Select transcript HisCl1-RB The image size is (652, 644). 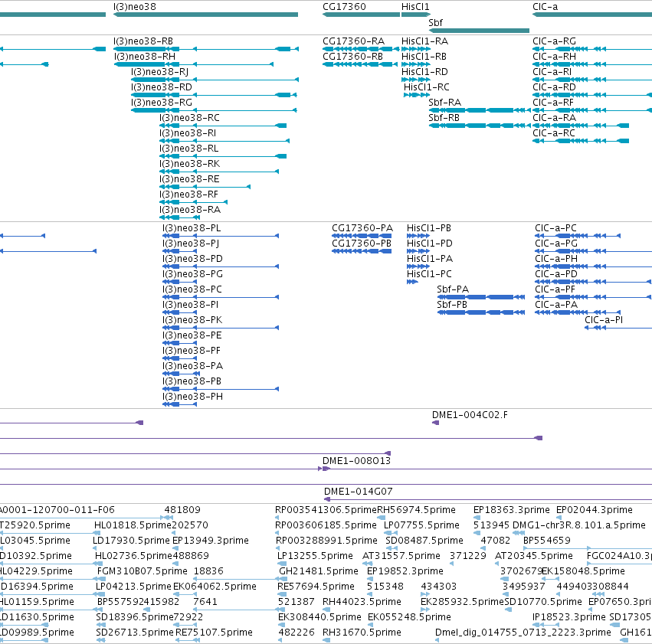pos(416,64)
